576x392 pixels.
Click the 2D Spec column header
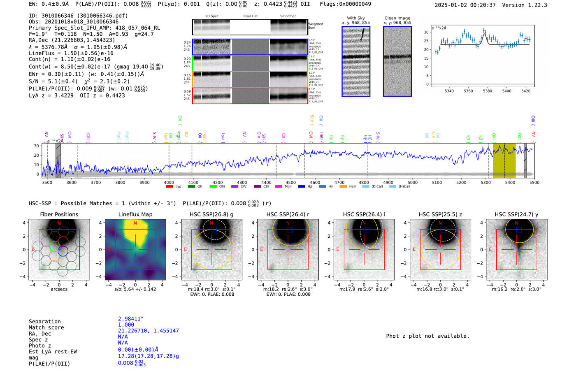coord(212,16)
